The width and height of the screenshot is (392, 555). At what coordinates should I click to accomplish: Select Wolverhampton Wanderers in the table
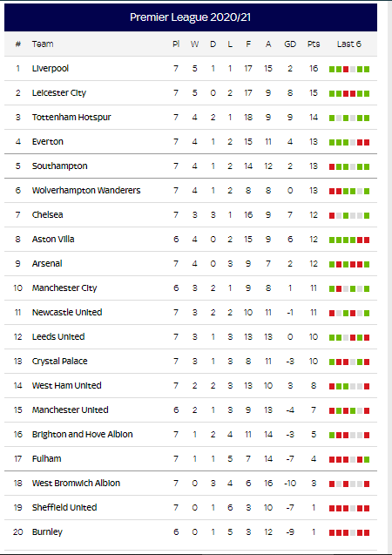pyautogui.click(x=86, y=191)
